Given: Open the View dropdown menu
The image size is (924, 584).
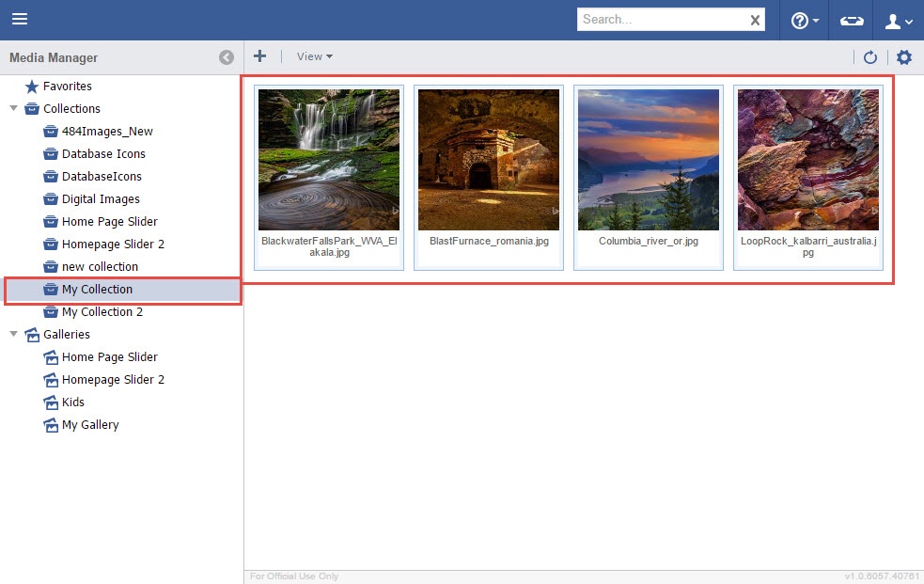Looking at the screenshot, I should tap(315, 56).
